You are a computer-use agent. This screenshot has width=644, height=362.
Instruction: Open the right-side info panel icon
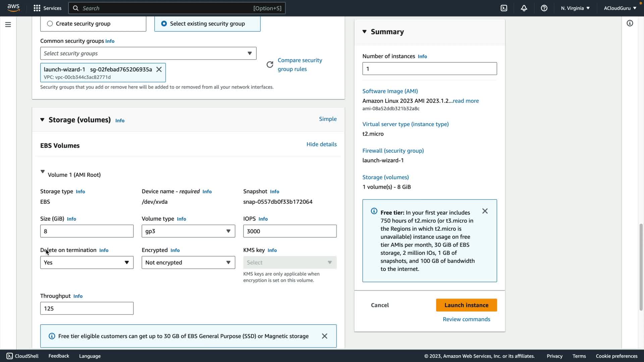630,23
